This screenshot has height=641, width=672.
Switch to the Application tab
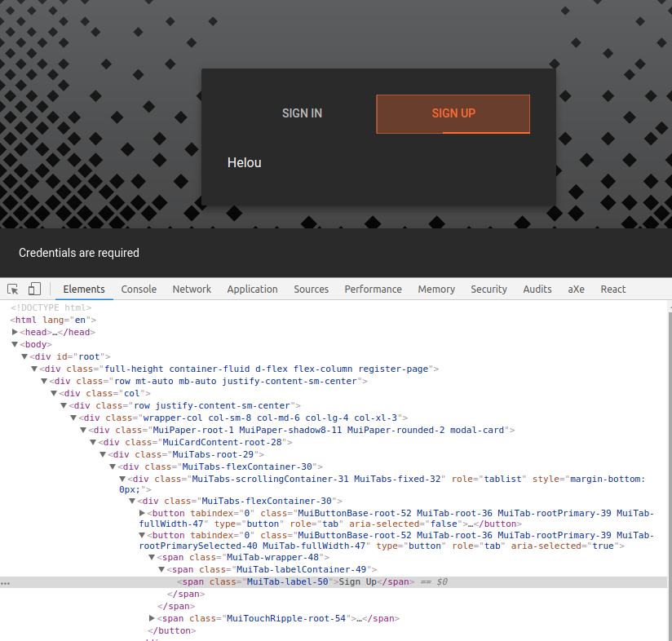(x=252, y=289)
